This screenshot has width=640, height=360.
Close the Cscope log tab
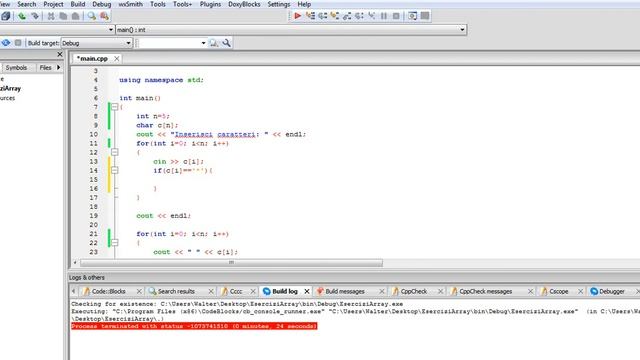tap(580, 291)
